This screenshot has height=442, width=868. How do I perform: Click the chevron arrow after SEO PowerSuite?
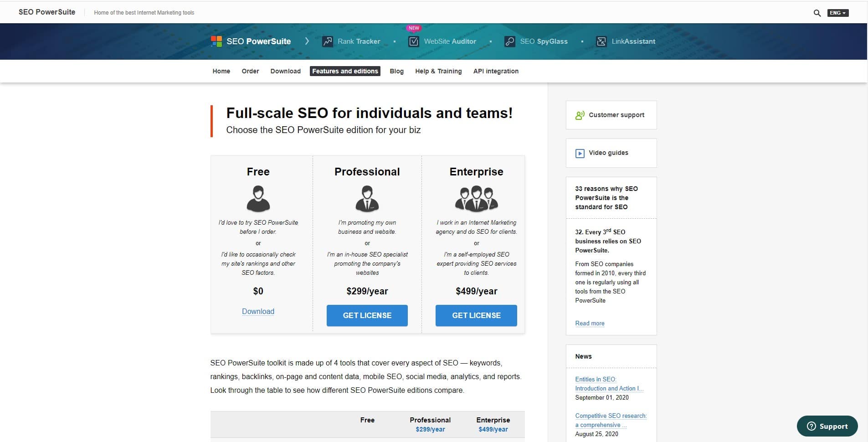pyautogui.click(x=307, y=41)
